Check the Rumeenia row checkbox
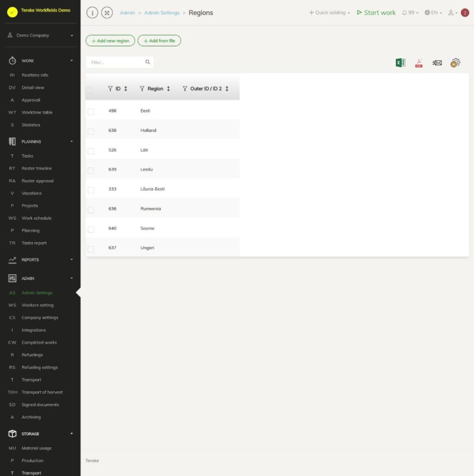Viewport: 474px width, 476px height. (x=91, y=210)
